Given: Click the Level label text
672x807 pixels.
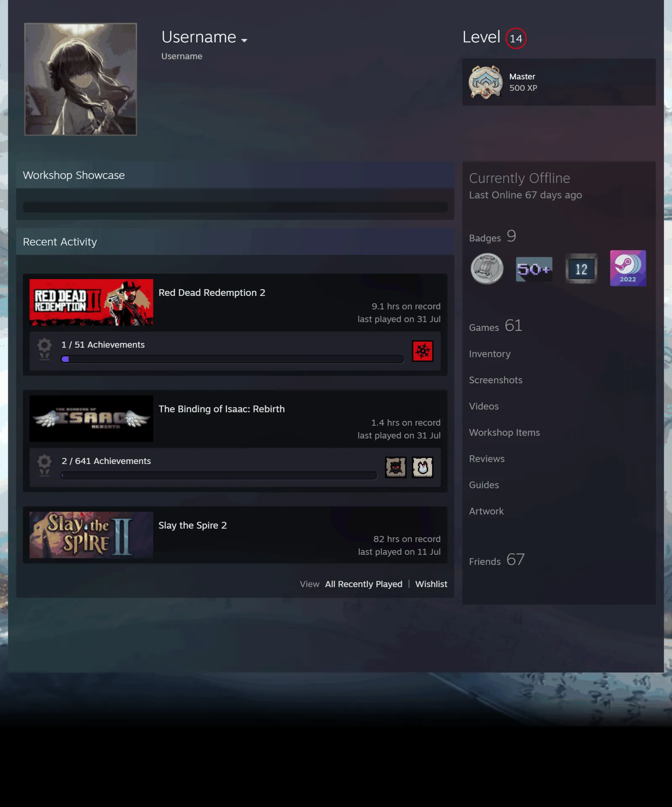Looking at the screenshot, I should [x=481, y=37].
